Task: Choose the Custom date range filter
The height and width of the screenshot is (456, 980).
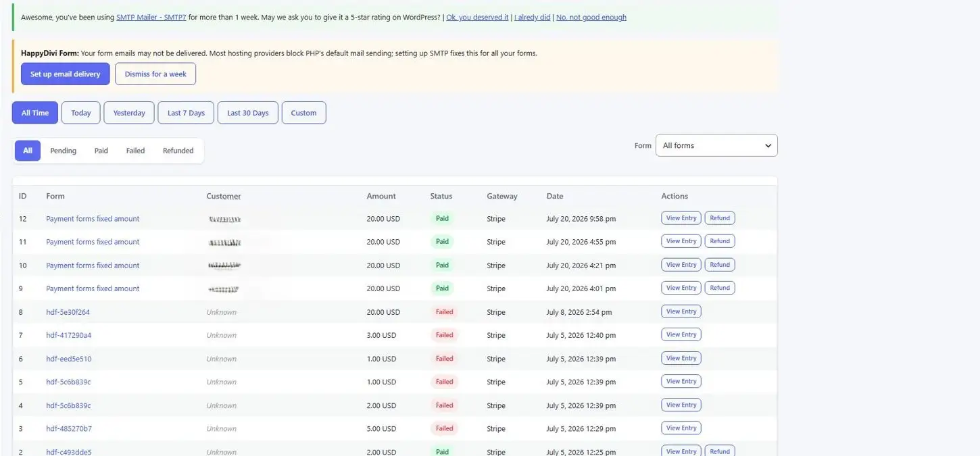Action: (x=303, y=113)
